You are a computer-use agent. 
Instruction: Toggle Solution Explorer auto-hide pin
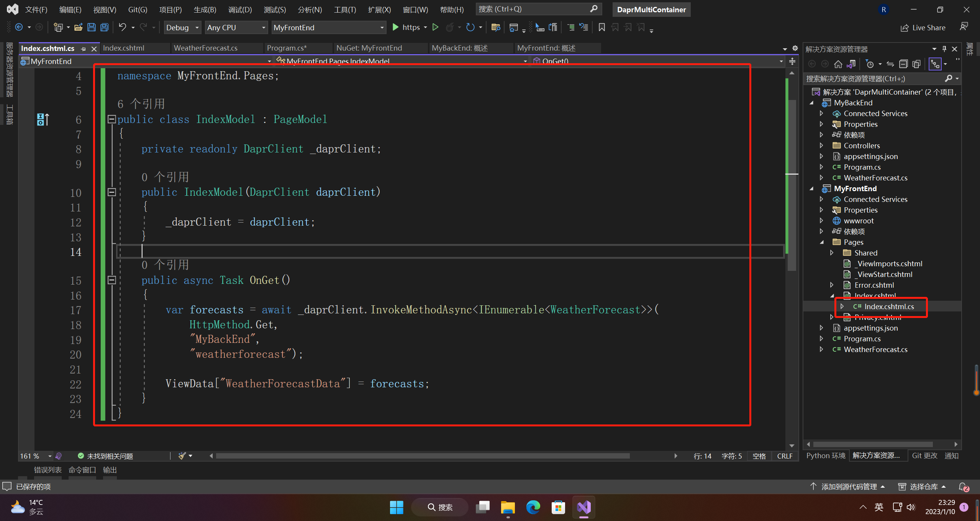click(x=944, y=49)
